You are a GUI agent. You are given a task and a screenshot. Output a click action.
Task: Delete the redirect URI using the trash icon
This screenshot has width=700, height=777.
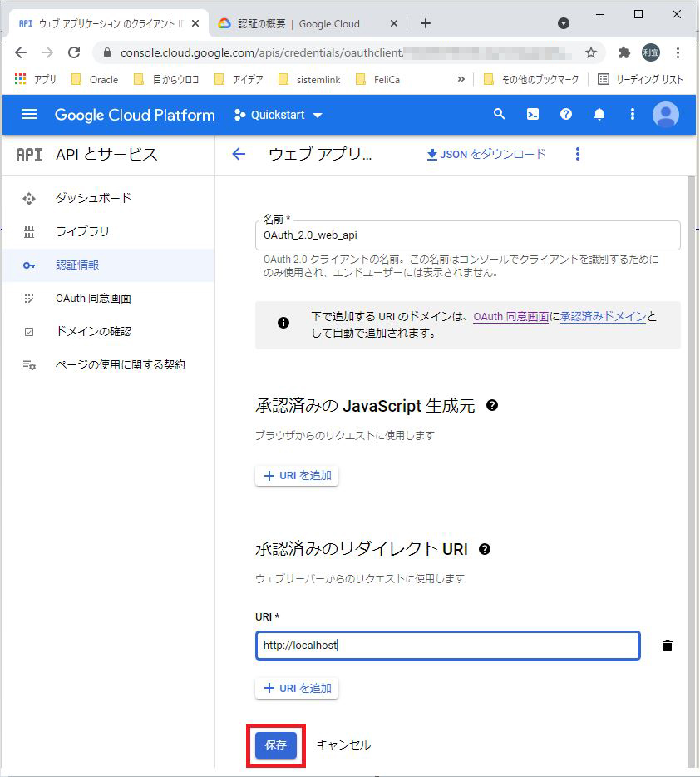(668, 644)
